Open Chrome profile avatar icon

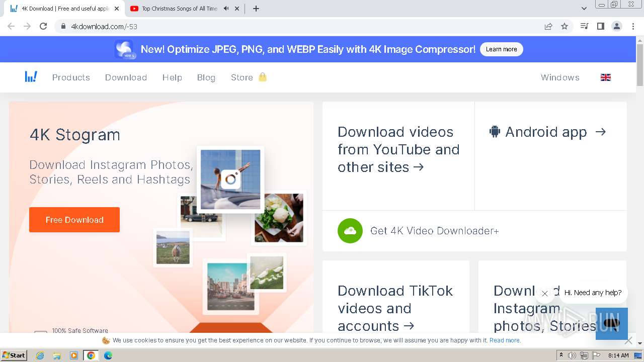617,26
